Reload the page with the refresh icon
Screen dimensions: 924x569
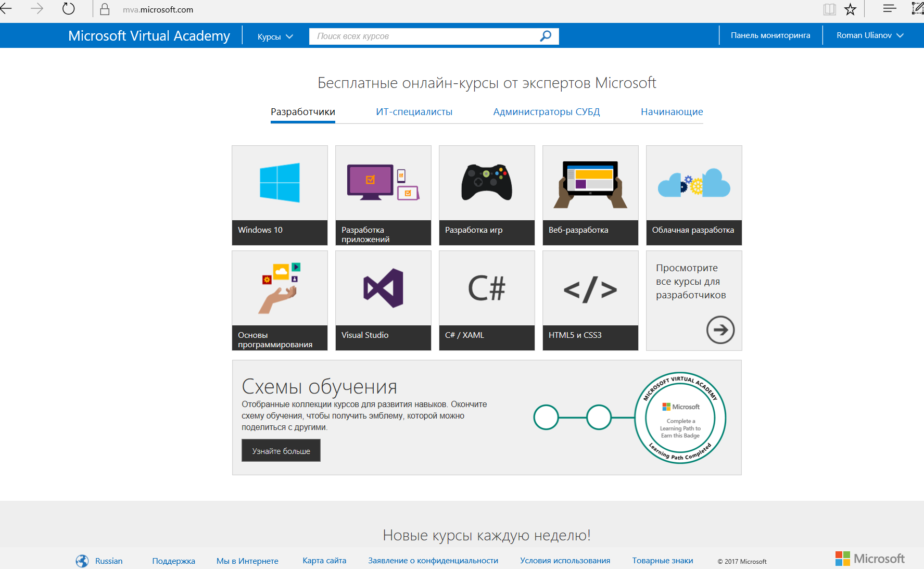68,9
